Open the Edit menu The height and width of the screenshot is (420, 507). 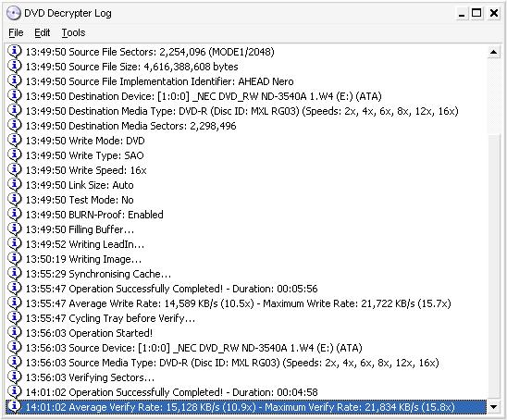click(42, 32)
